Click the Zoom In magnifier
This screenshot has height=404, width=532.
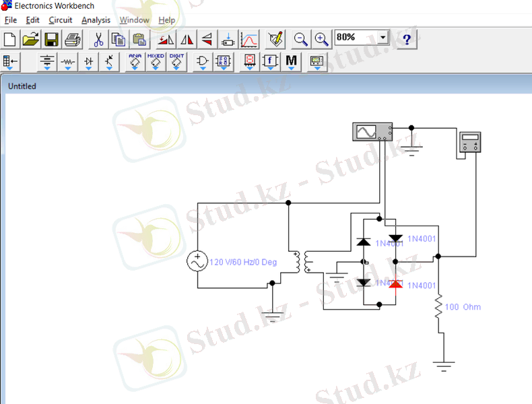point(321,38)
